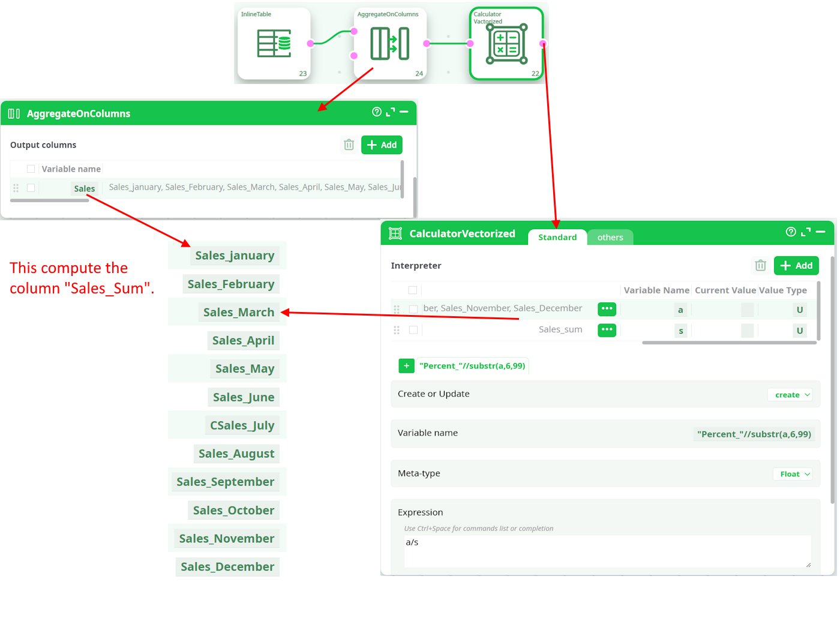Image resolution: width=840 pixels, height=630 pixels.
Task: Click the trash icon in AggregateOnColumns panel
Action: (x=349, y=145)
